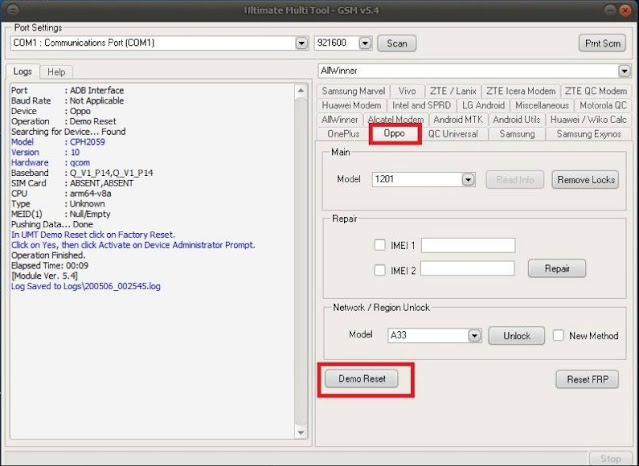
Task: Click the IMEI 2 input field
Action: point(467,269)
